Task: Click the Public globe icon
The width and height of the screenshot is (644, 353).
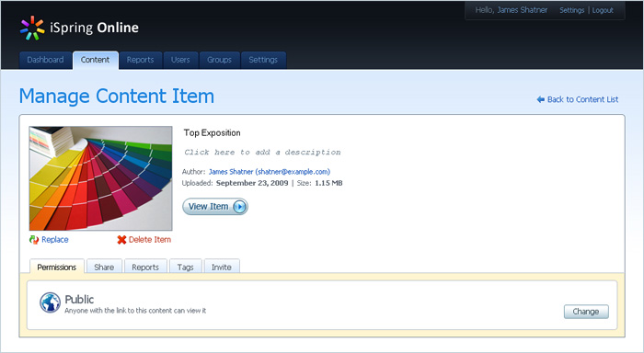Action: tap(50, 302)
